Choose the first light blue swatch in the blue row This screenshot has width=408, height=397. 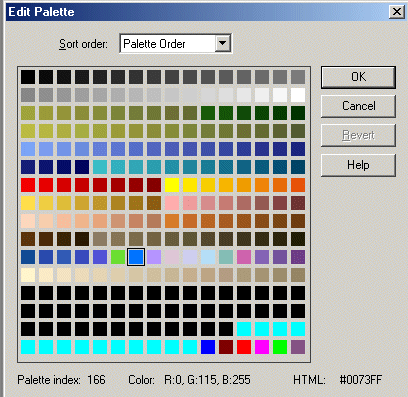[x=28, y=149]
